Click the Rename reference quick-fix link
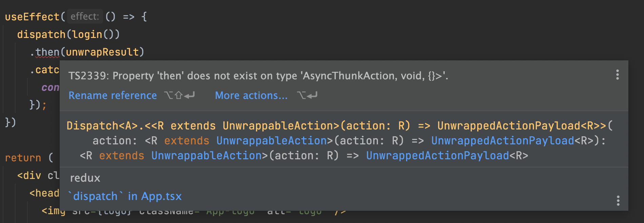 113,95
